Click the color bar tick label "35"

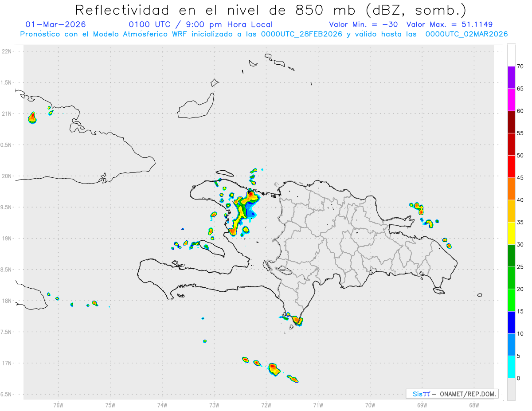(x=520, y=222)
